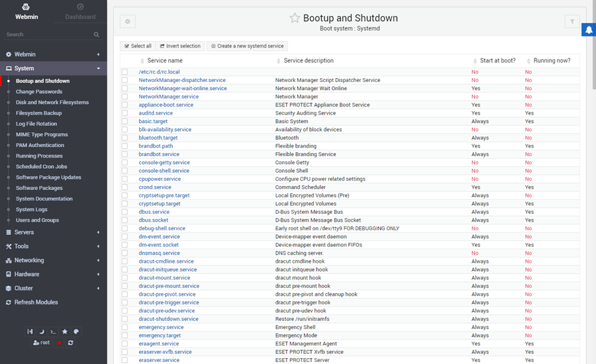Image resolution: width=596 pixels, height=364 pixels.
Task: Check the dnsmasq.service checkbox
Action: (x=124, y=253)
